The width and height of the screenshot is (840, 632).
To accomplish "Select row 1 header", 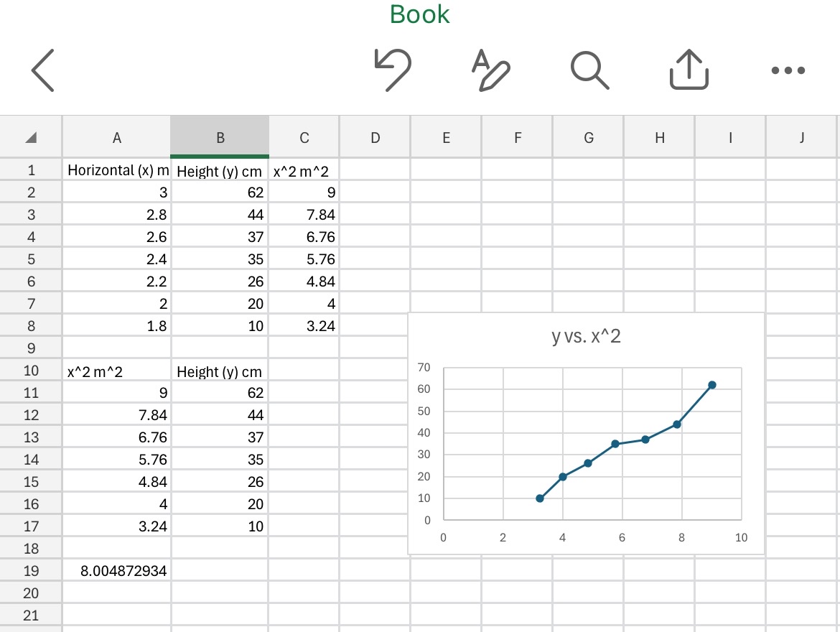I will (x=31, y=170).
